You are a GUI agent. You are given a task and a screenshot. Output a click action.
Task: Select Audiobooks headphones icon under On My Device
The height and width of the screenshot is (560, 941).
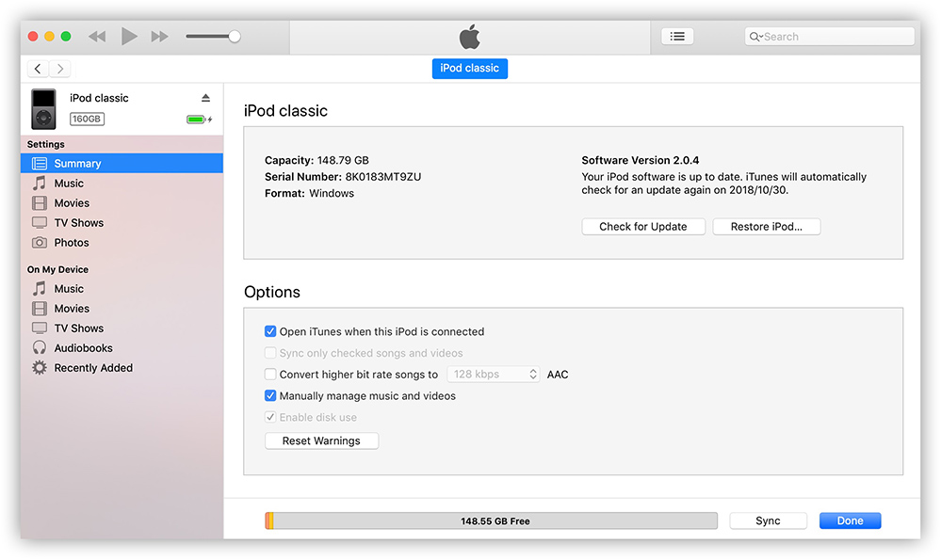40,348
